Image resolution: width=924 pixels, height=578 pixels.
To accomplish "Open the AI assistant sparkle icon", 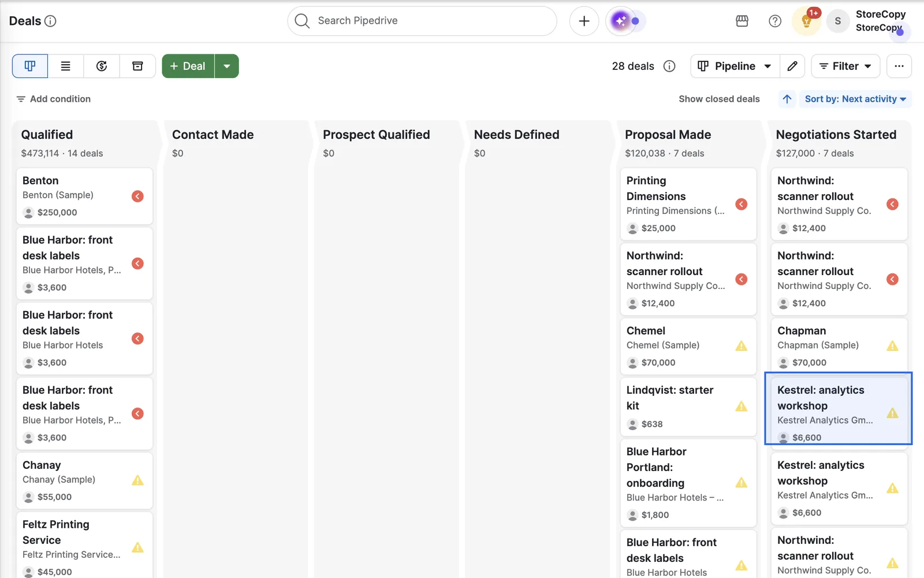I will pyautogui.click(x=621, y=21).
